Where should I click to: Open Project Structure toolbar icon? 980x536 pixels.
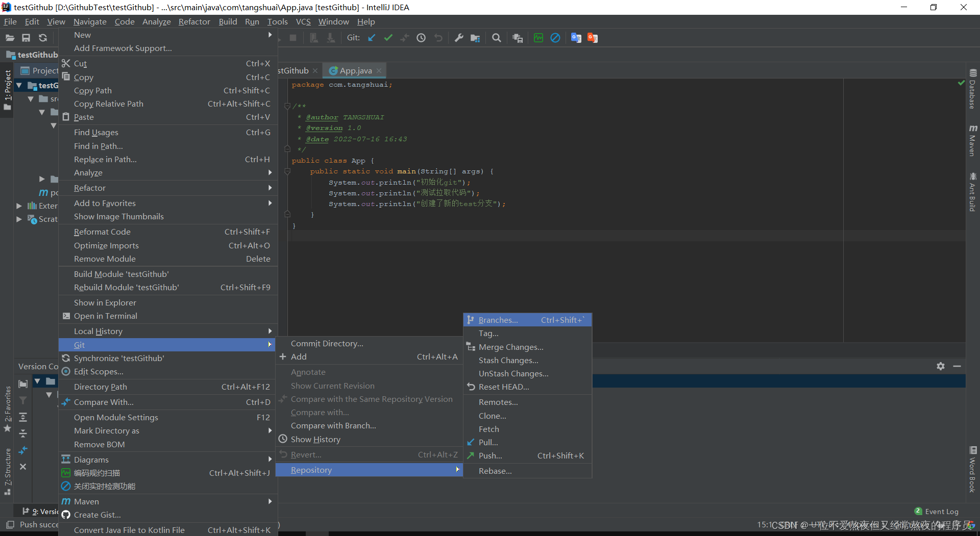point(475,38)
